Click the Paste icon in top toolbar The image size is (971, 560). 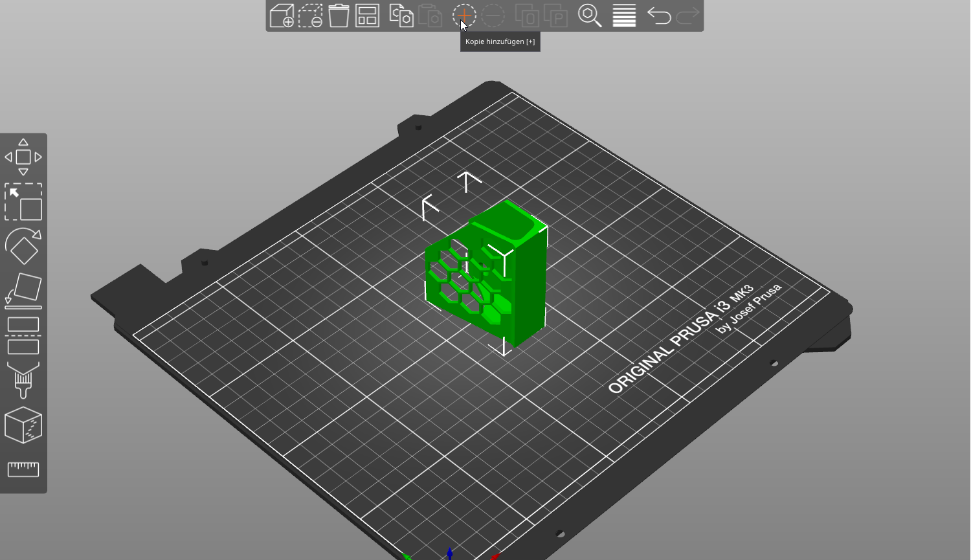click(430, 16)
